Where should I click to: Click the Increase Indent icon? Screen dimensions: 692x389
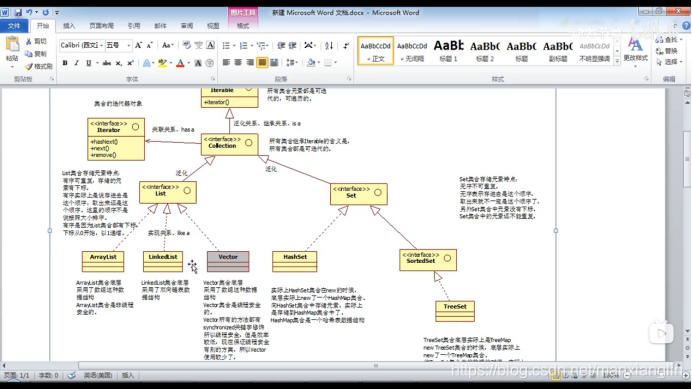point(293,45)
